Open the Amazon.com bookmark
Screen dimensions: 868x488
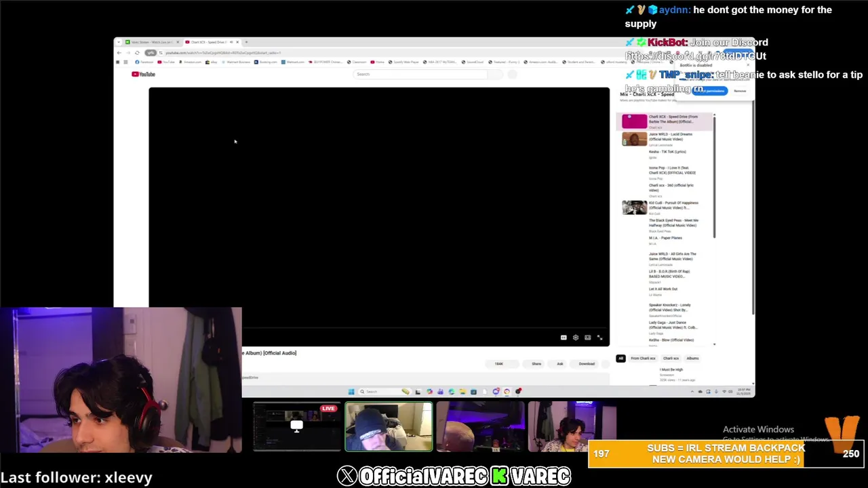click(190, 62)
